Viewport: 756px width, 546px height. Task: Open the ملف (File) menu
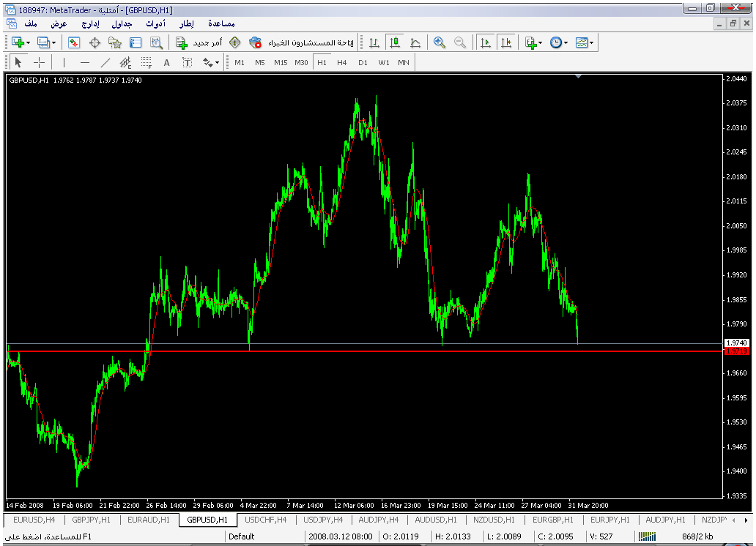[x=31, y=23]
